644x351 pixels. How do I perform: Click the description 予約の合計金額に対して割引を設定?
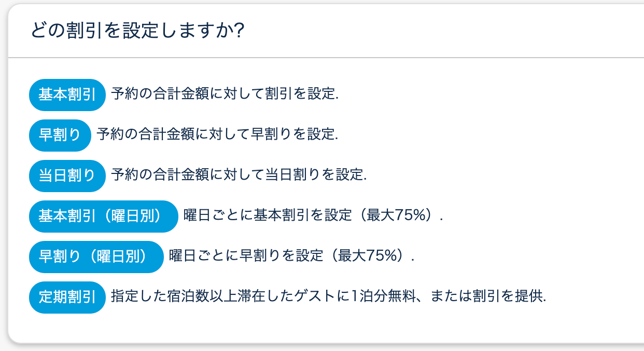click(224, 95)
